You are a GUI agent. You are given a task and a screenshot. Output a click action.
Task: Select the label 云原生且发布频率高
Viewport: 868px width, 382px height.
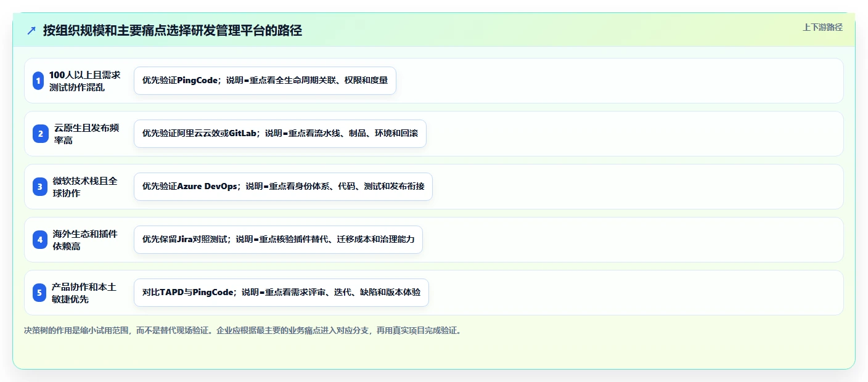(87, 134)
